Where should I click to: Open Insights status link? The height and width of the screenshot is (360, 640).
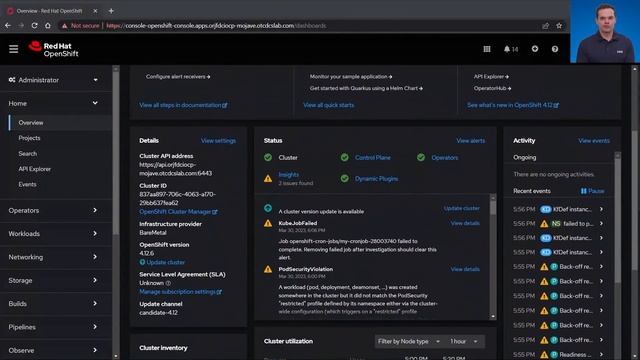tap(289, 175)
